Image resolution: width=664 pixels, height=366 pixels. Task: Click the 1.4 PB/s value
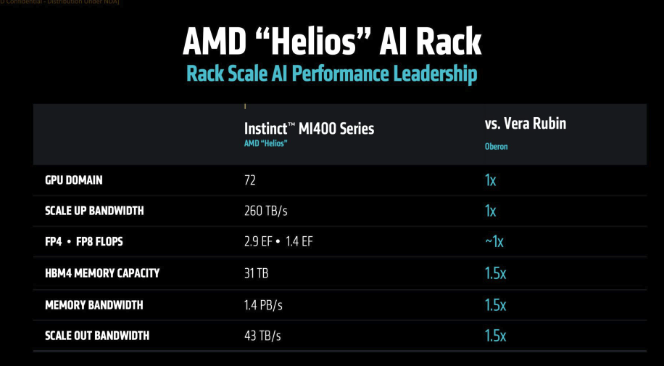pyautogui.click(x=263, y=305)
